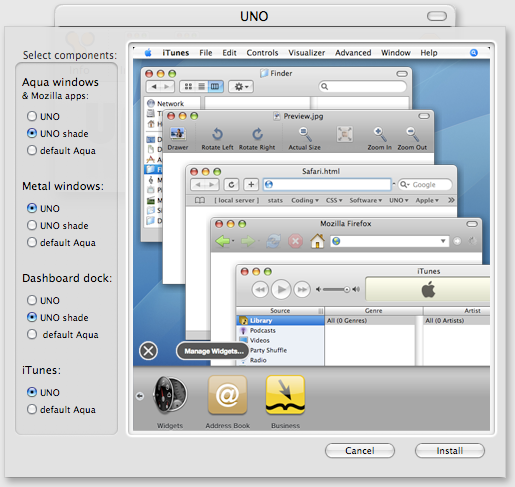The height and width of the screenshot is (487, 515).
Task: Click Firefox forward arrow
Action: 248,241
